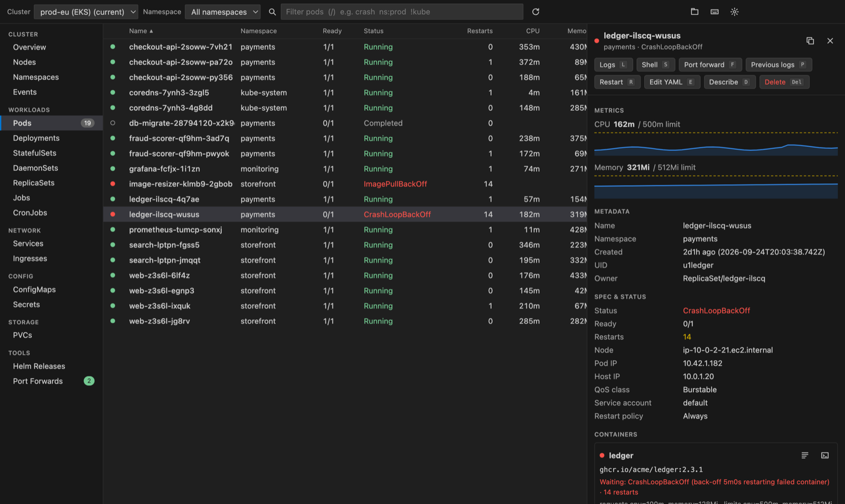The image size is (845, 504).
Task: Click the Shell button
Action: coord(656,64)
